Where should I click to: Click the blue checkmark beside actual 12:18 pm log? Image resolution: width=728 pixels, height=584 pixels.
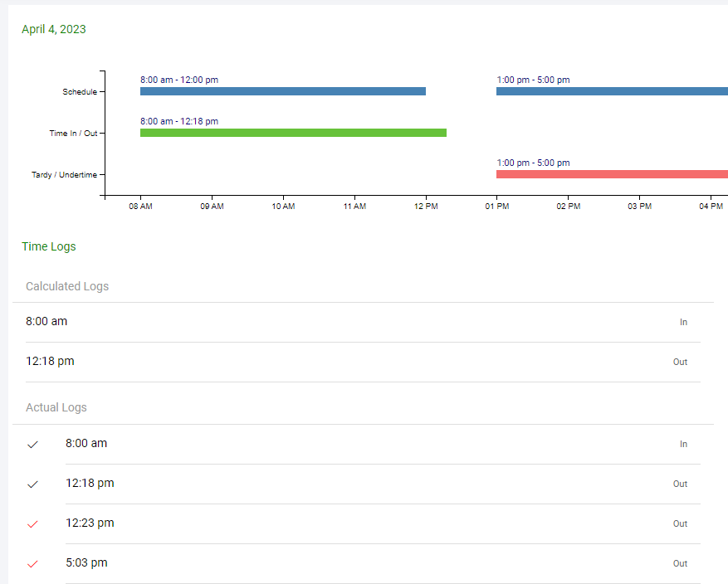(x=33, y=484)
